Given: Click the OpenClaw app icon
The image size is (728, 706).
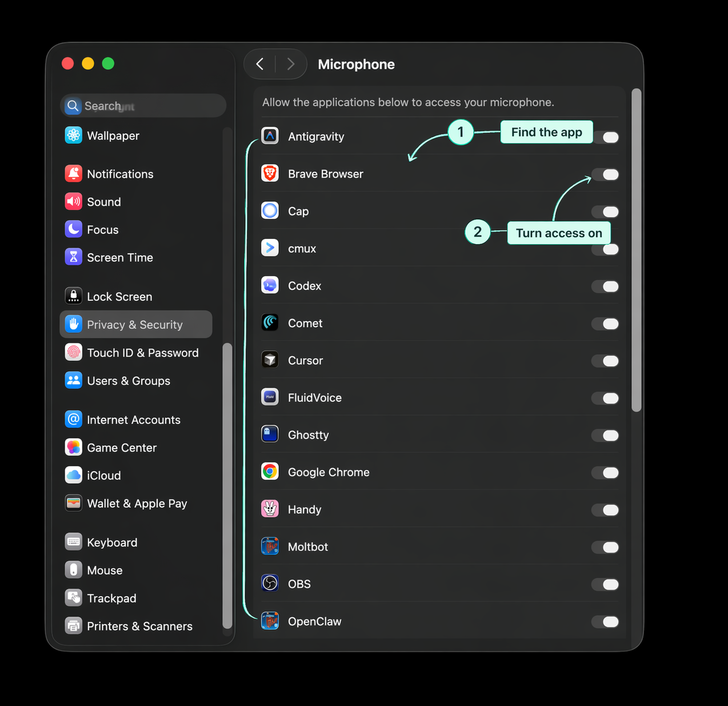Looking at the screenshot, I should pos(270,621).
